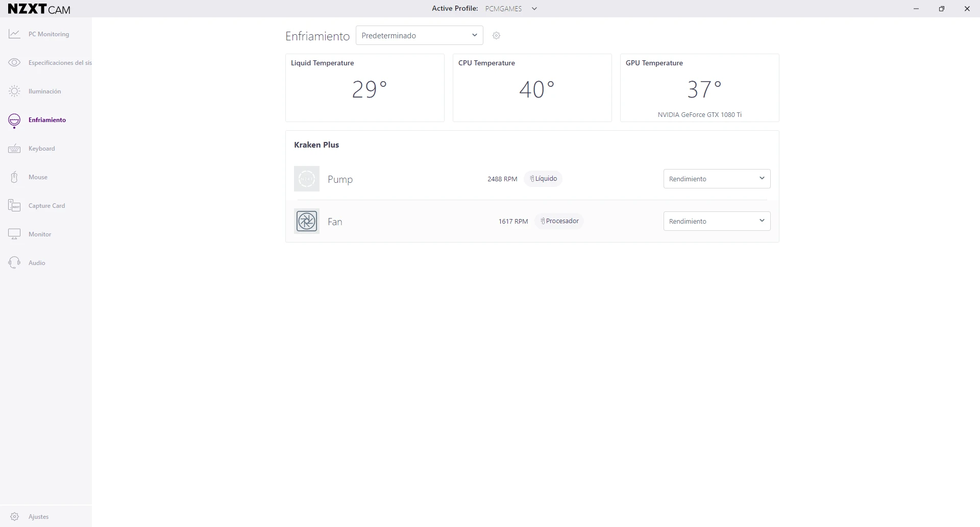Image resolution: width=980 pixels, height=527 pixels.
Task: Open the Ajustes settings label
Action: (39, 517)
